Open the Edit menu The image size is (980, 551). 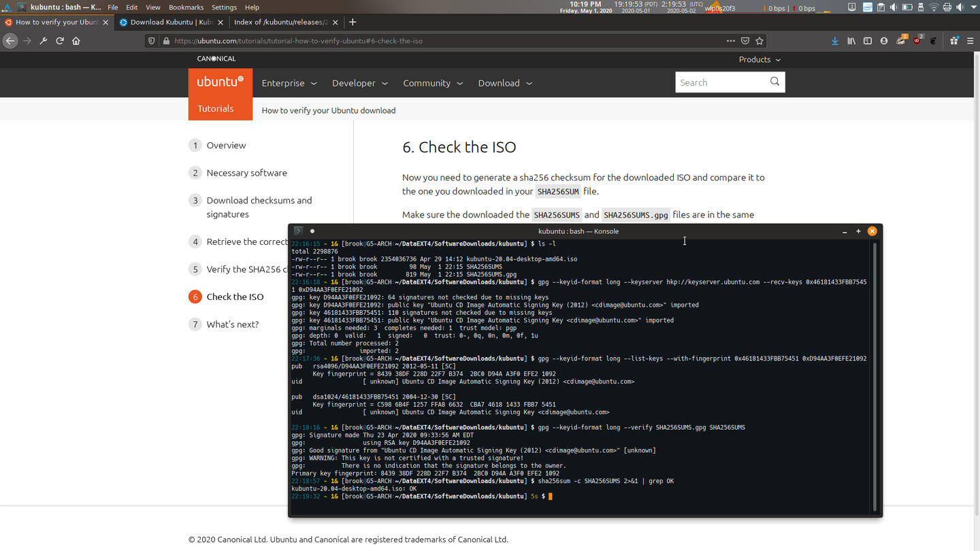(132, 7)
